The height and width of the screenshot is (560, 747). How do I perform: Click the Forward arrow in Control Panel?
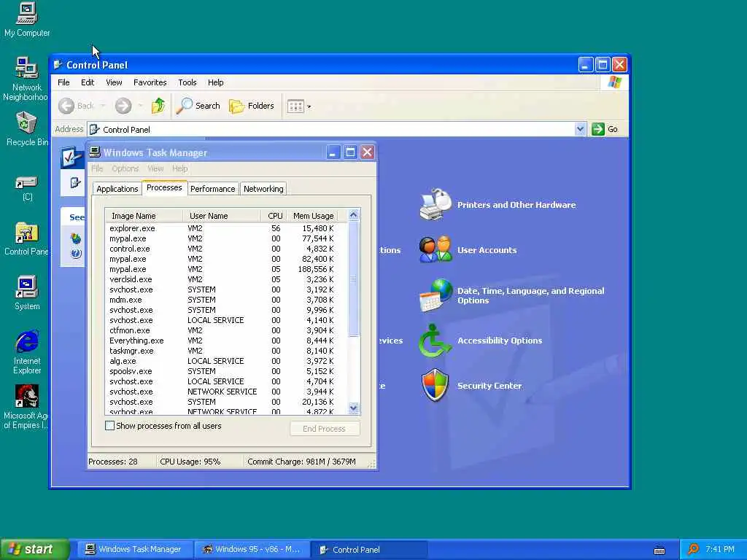tap(123, 106)
